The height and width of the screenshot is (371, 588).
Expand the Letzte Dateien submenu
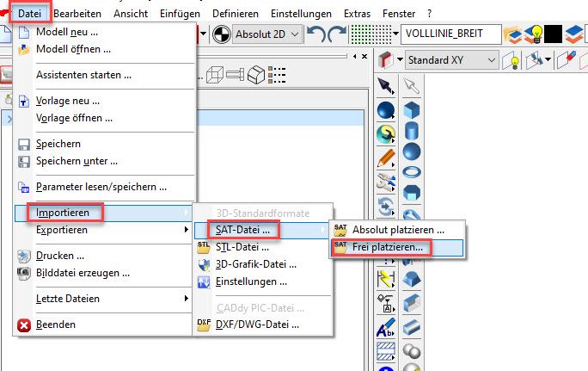[x=103, y=299]
